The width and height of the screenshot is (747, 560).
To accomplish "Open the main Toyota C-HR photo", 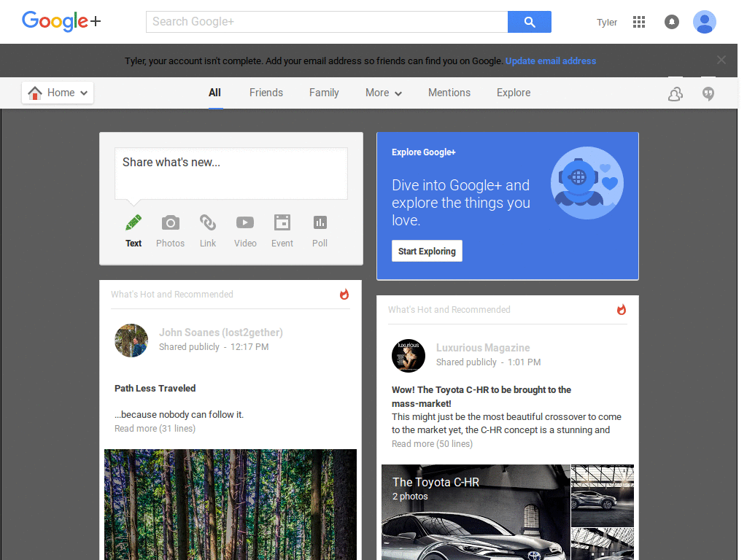I will 476,512.
